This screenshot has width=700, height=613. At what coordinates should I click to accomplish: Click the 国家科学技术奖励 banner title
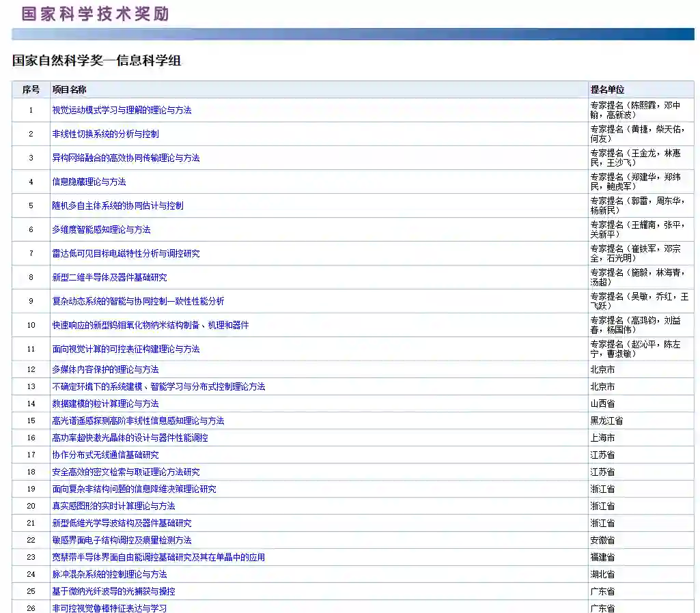pyautogui.click(x=95, y=14)
